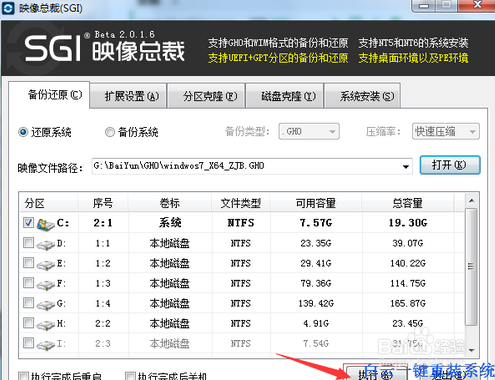Switch to the 备份还原(C) tab
The width and height of the screenshot is (495, 380).
point(49,95)
